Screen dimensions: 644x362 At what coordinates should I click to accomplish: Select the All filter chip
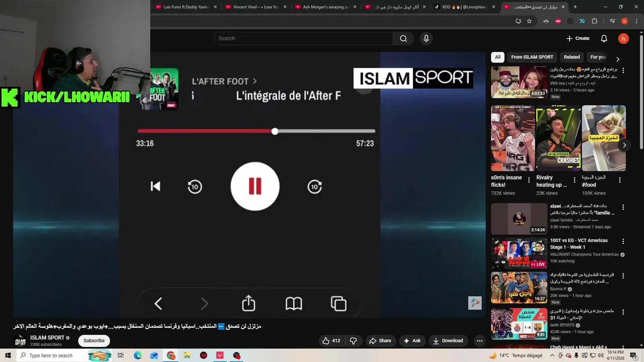click(x=498, y=57)
